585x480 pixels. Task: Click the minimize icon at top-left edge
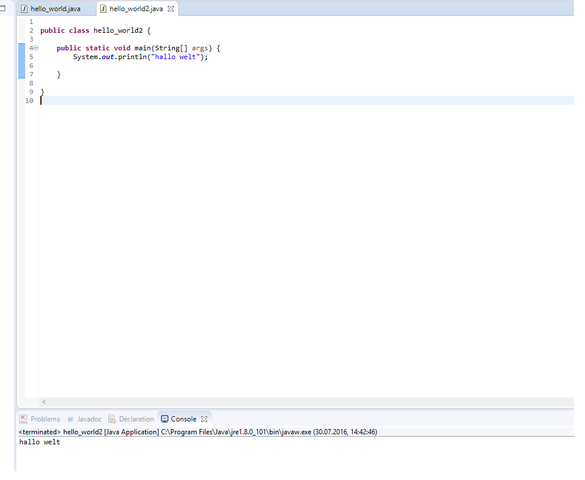click(x=2, y=8)
